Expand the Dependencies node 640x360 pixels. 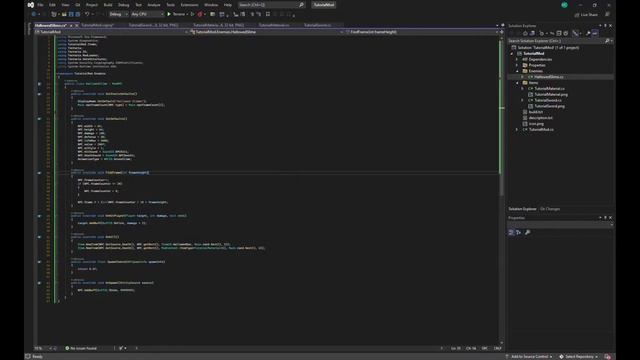pos(517,60)
